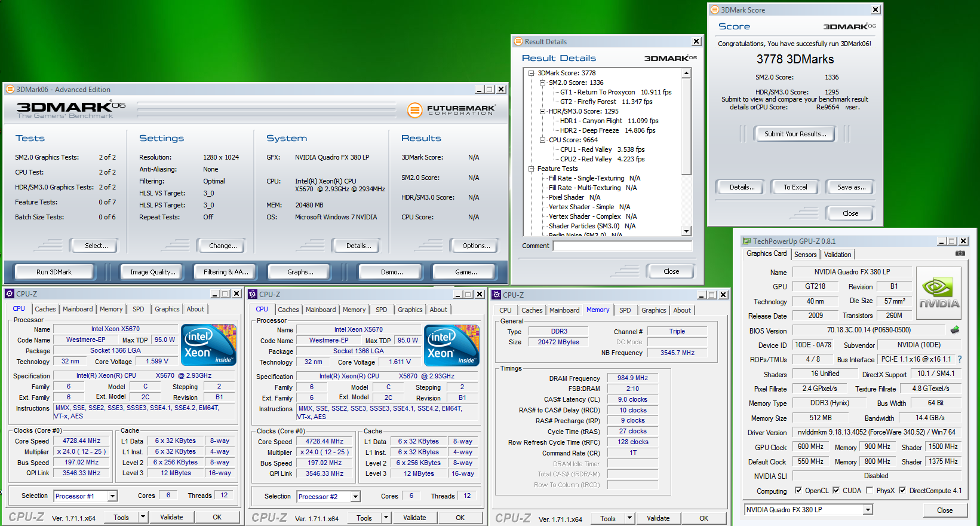980x526 pixels.
Task: Open the NVIDIA Quadro FX 380 LP dropdown in GPU-Z
Action: point(868,510)
